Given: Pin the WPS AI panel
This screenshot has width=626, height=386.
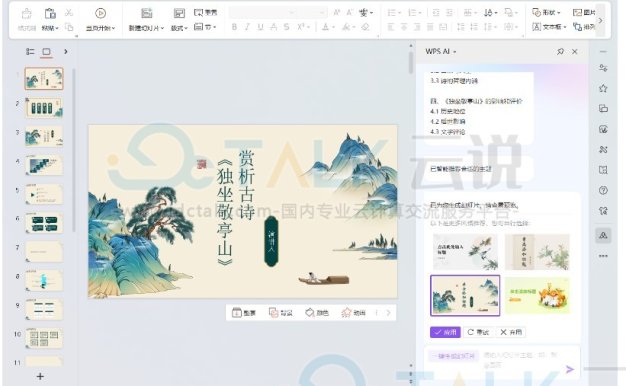Looking at the screenshot, I should 561,51.
